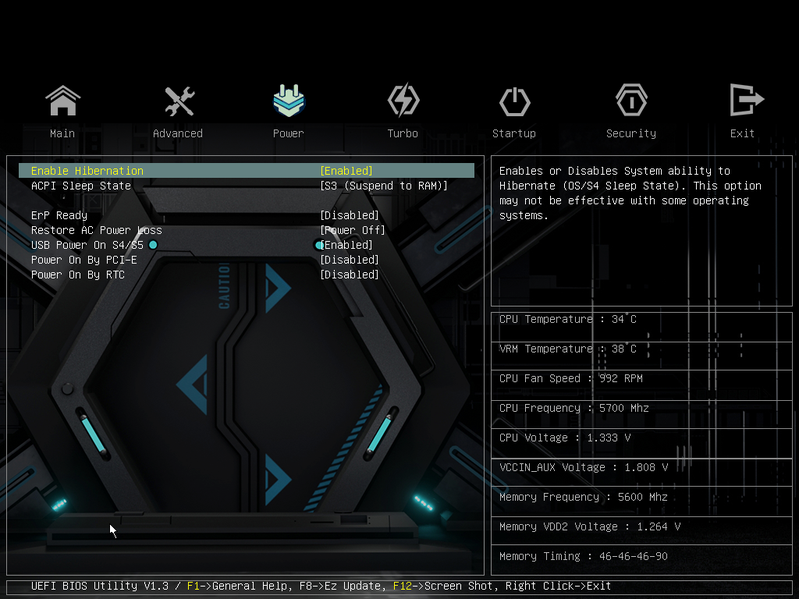Image resolution: width=799 pixels, height=599 pixels.
Task: Click the UEFI BIOS Utility V1.3 text
Action: pos(100,586)
